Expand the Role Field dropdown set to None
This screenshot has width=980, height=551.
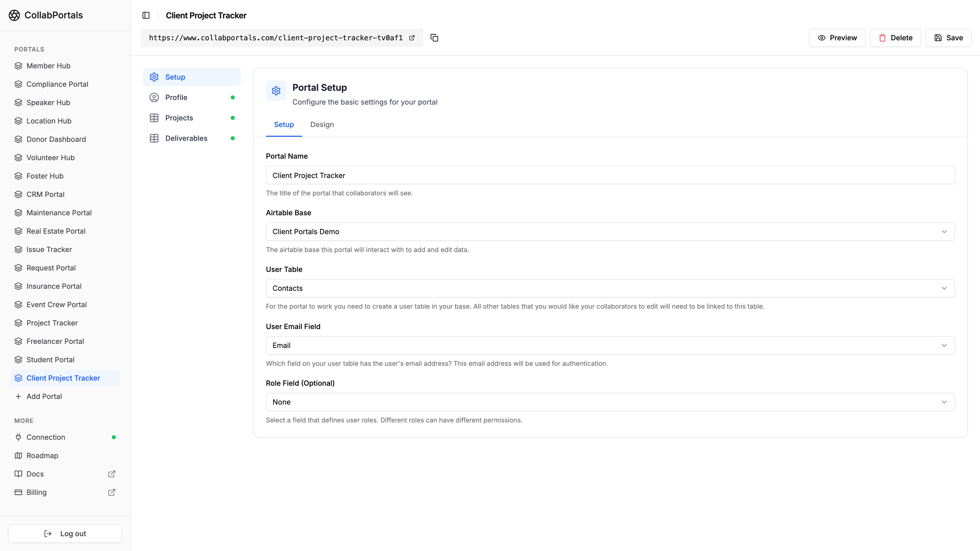[x=610, y=402]
